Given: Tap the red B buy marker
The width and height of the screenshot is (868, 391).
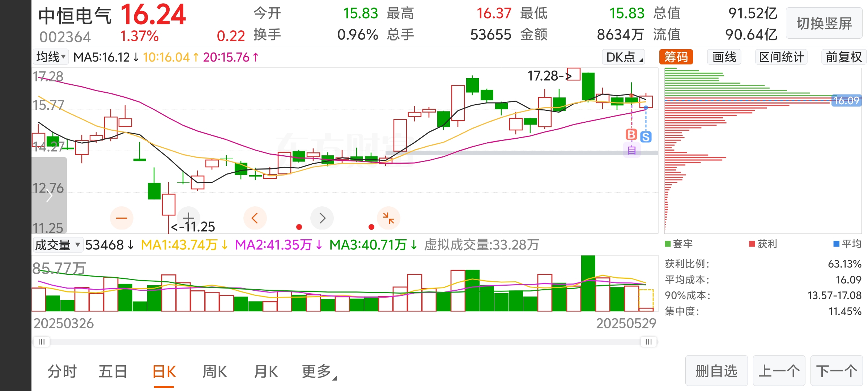Looking at the screenshot, I should pos(631,135).
